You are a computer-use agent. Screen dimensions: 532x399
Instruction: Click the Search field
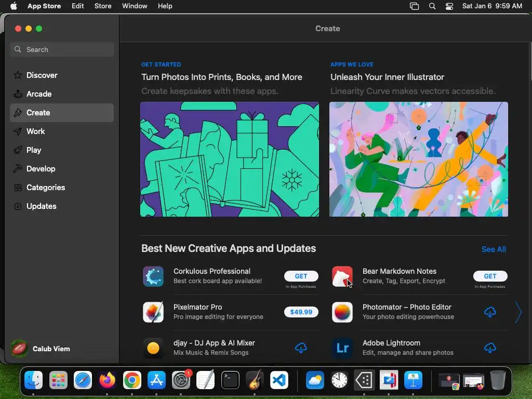(x=62, y=49)
